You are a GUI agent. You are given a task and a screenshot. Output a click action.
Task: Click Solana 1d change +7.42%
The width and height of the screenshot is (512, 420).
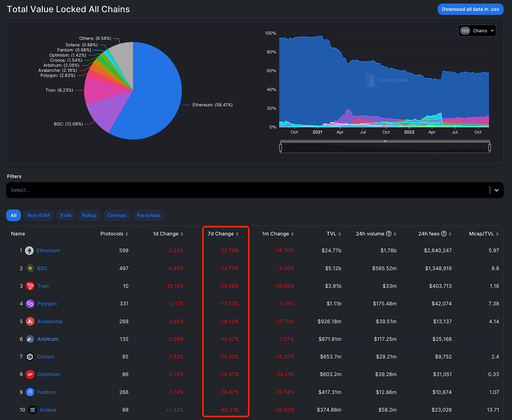(x=175, y=410)
